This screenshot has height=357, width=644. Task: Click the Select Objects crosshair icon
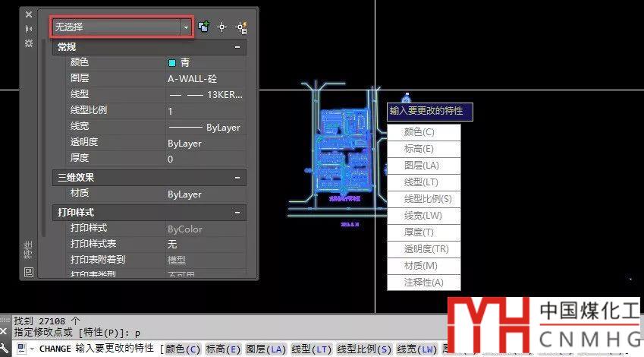click(222, 27)
